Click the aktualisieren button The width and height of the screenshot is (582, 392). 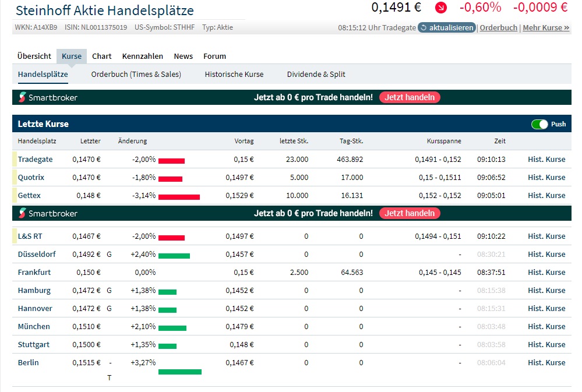pos(447,28)
